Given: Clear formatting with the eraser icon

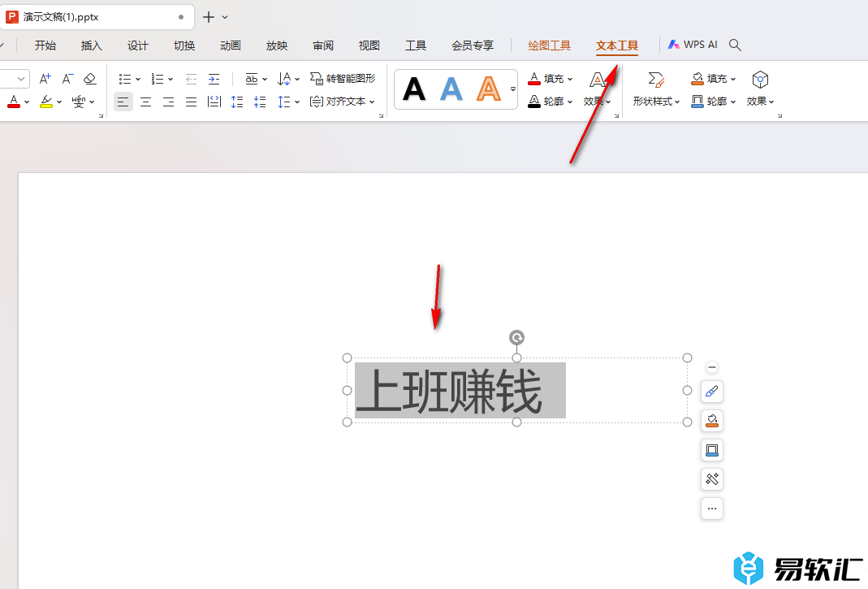Looking at the screenshot, I should (x=89, y=79).
